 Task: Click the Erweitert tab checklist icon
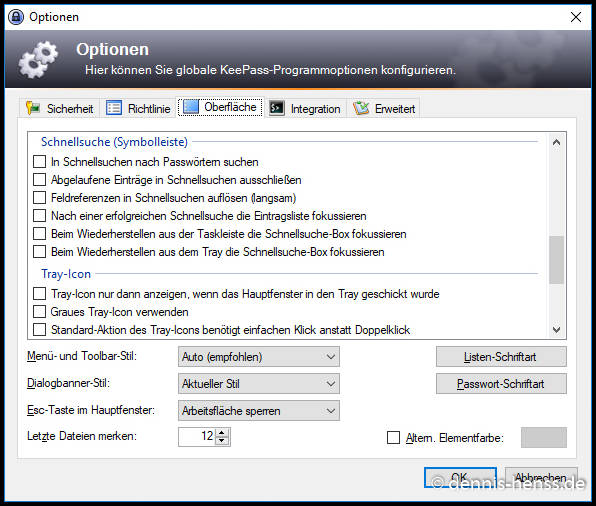pos(361,108)
